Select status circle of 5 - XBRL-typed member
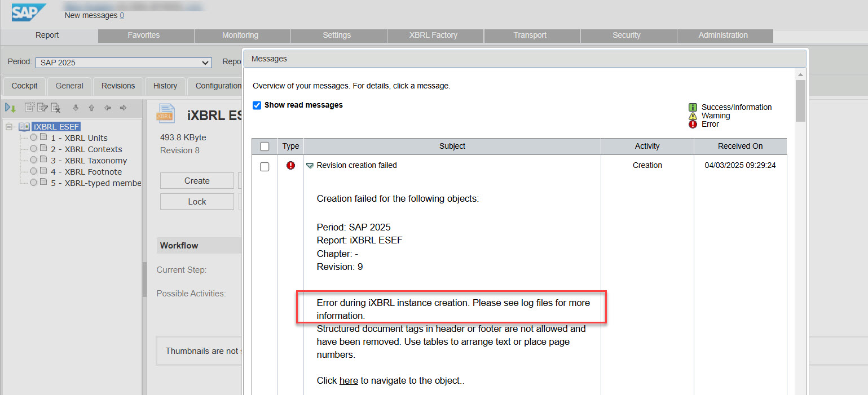 pos(34,183)
